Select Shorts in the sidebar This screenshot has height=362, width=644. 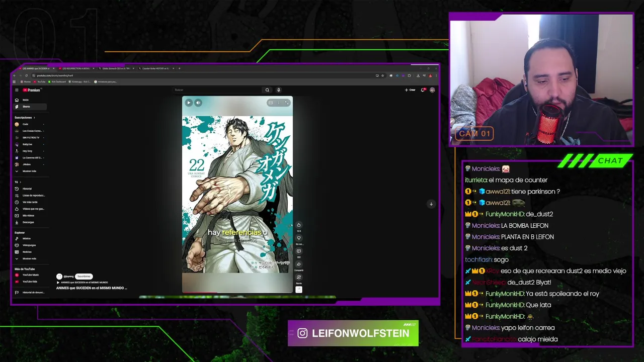[30, 107]
